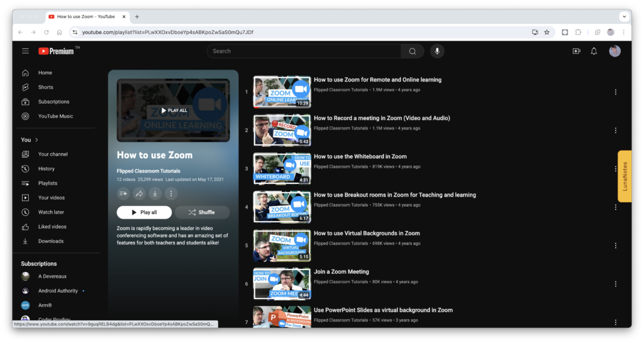Viewport: 644px width, 343px height.
Task: Click thumbnail of Breakout rooms video
Action: click(x=281, y=207)
